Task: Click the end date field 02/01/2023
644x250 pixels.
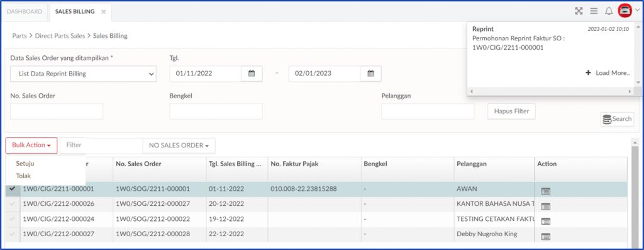Action: point(325,74)
